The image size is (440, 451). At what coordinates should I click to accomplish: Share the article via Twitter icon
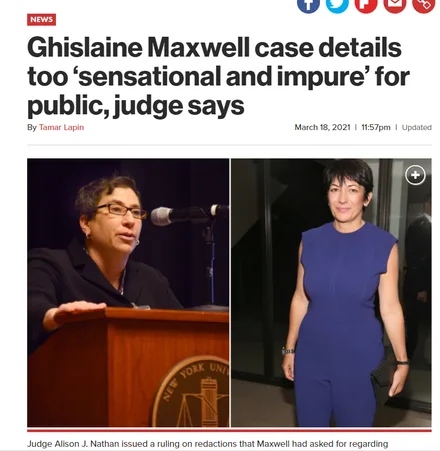337,5
